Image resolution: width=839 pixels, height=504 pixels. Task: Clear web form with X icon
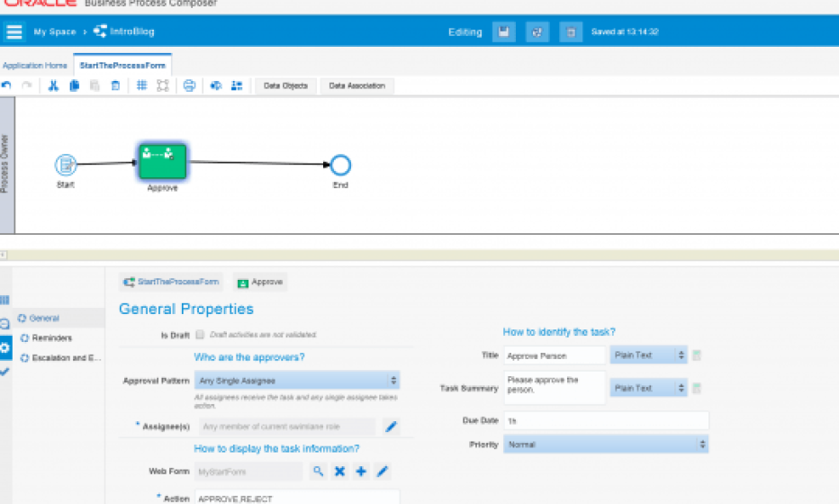pos(339,472)
